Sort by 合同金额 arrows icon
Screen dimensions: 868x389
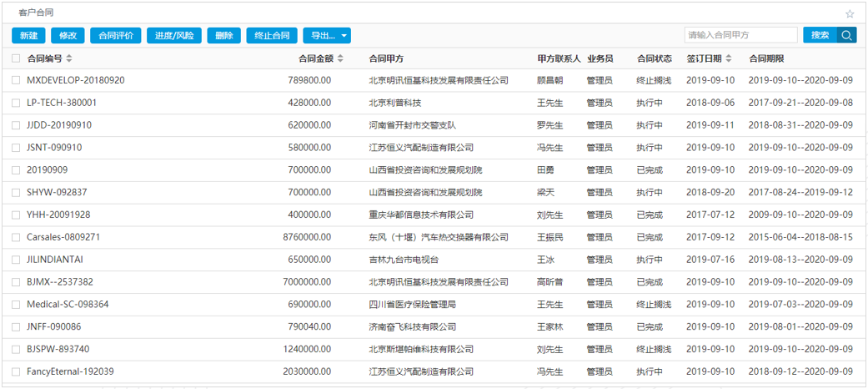[x=340, y=58]
